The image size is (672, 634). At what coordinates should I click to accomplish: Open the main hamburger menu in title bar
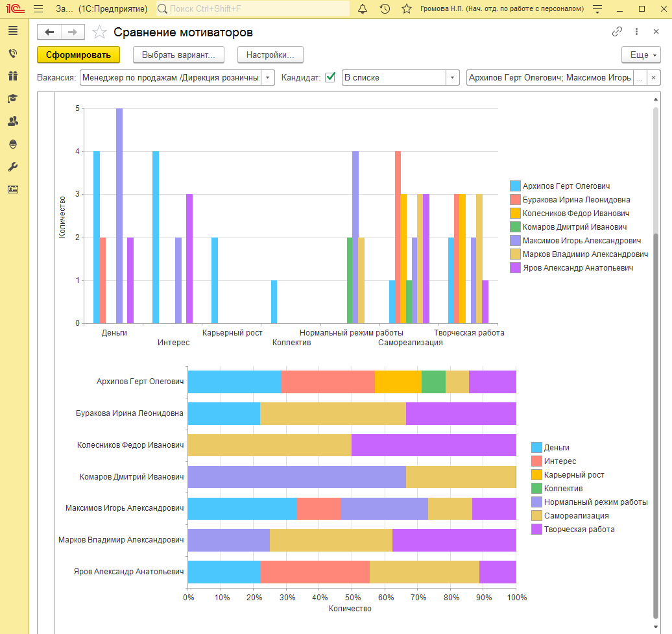pyautogui.click(x=38, y=8)
